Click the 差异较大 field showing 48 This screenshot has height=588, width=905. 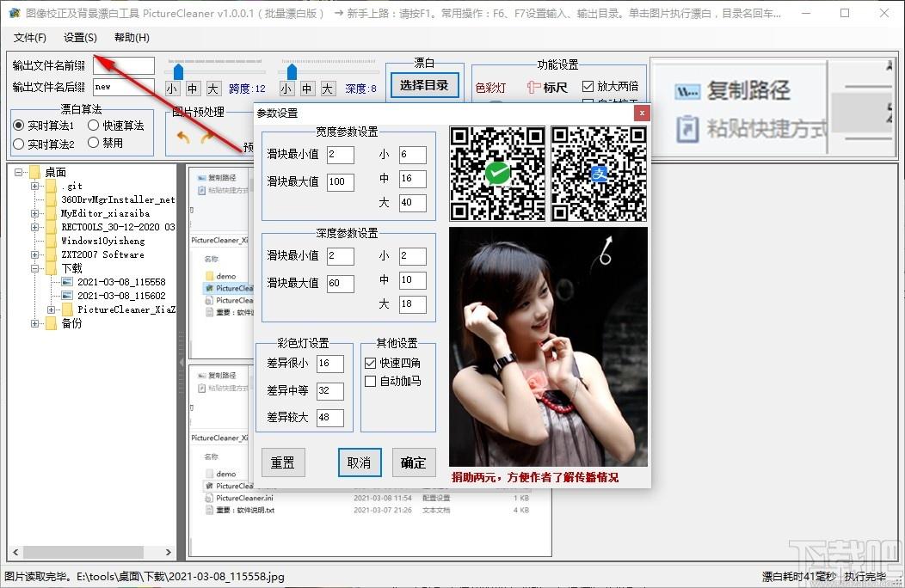(330, 418)
